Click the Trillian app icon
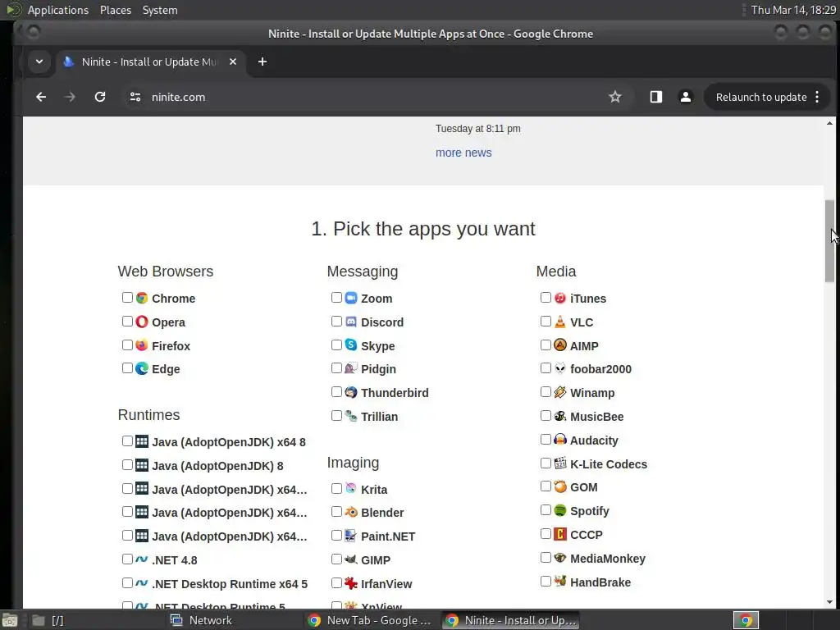The height and width of the screenshot is (630, 840). point(351,416)
